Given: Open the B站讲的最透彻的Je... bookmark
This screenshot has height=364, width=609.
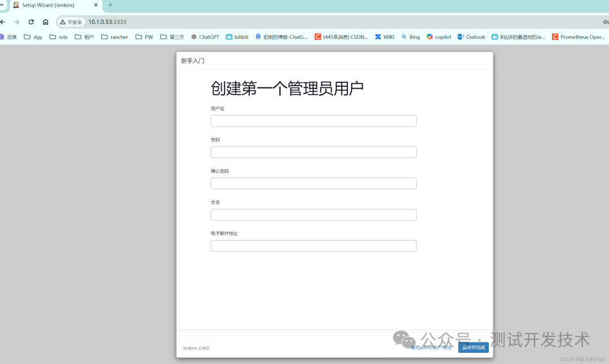Looking at the screenshot, I should point(519,37).
